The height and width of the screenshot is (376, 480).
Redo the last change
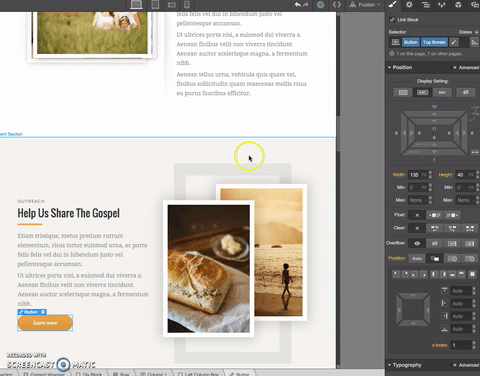[x=306, y=5]
